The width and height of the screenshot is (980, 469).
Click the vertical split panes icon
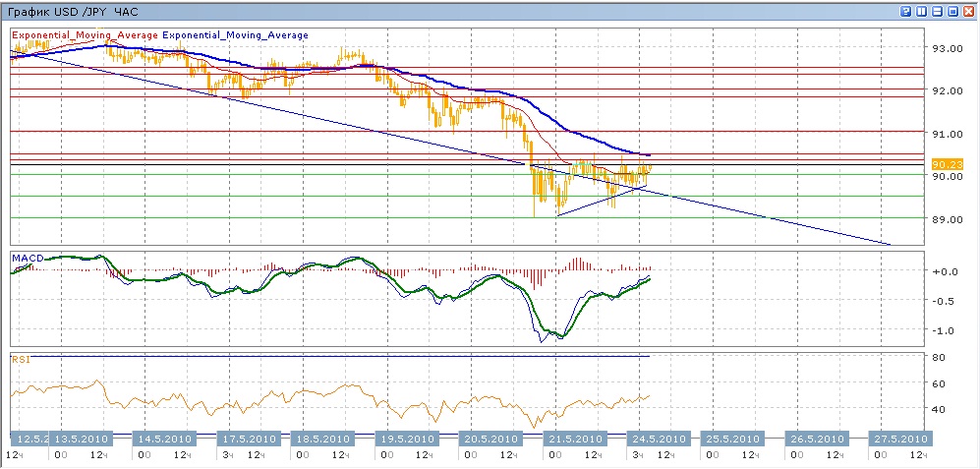click(921, 11)
